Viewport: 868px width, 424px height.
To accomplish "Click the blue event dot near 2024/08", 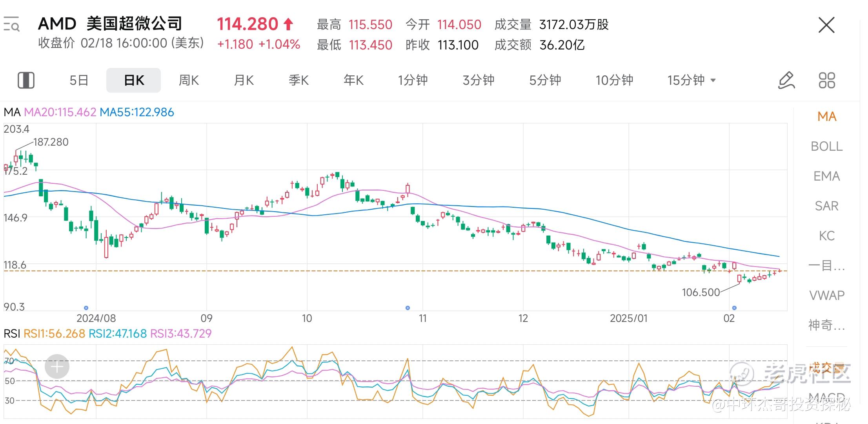I will coord(86,308).
